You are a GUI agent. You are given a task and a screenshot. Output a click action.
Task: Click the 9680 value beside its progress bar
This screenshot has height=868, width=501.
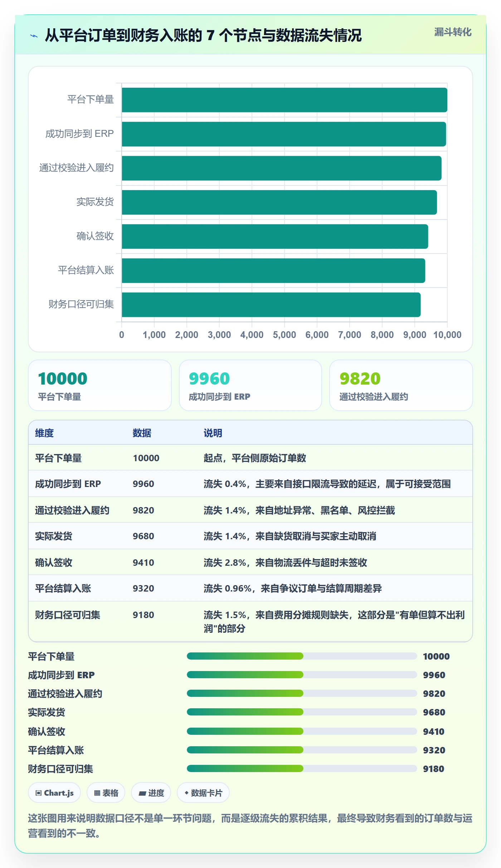tap(434, 712)
